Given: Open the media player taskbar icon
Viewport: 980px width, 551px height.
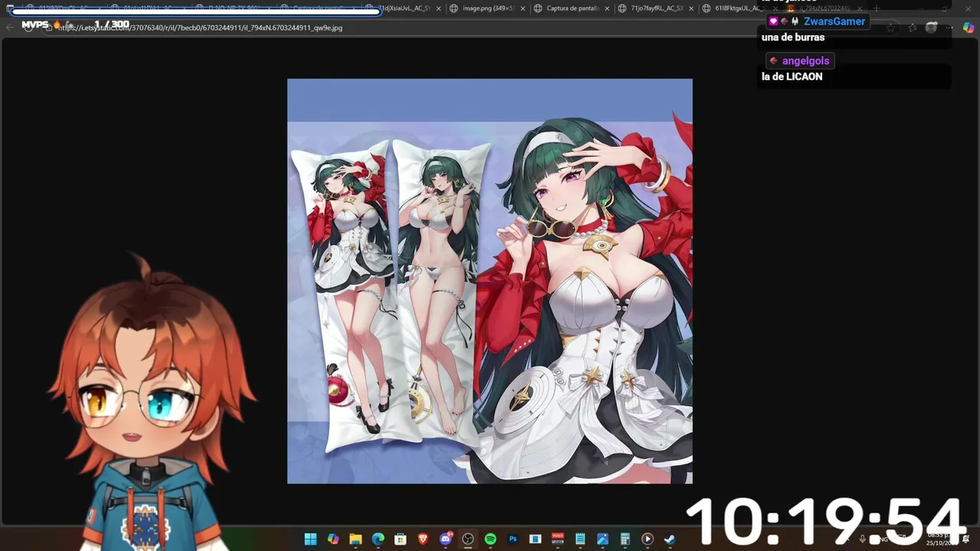Looking at the screenshot, I should (x=648, y=539).
